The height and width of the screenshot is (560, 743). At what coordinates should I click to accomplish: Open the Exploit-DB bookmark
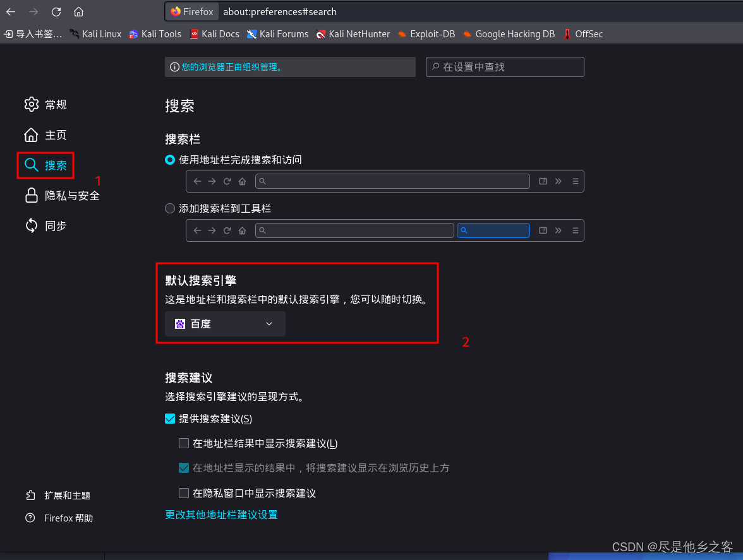(x=426, y=34)
